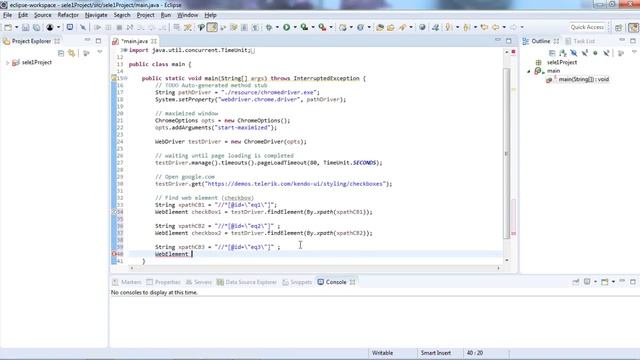Click the red error overview marker at top
Image resolution: width=640 pixels, height=360 pixels.
pyautogui.click(x=513, y=52)
